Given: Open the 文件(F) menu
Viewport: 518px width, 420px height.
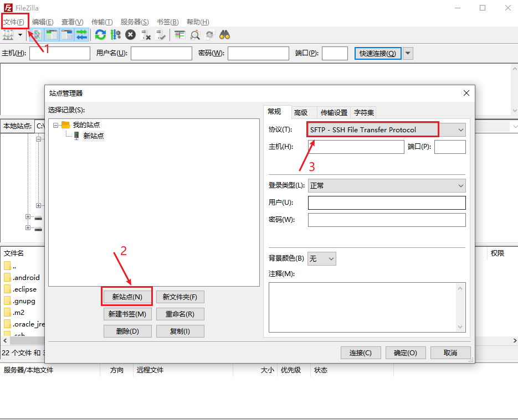Looking at the screenshot, I should [x=14, y=22].
